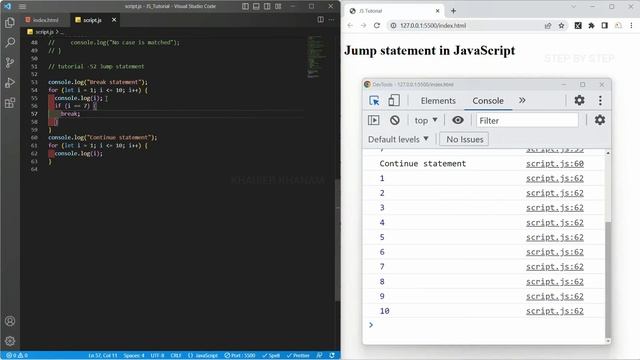The height and width of the screenshot is (360, 640).
Task: Clear the DevTools console
Action: [394, 120]
